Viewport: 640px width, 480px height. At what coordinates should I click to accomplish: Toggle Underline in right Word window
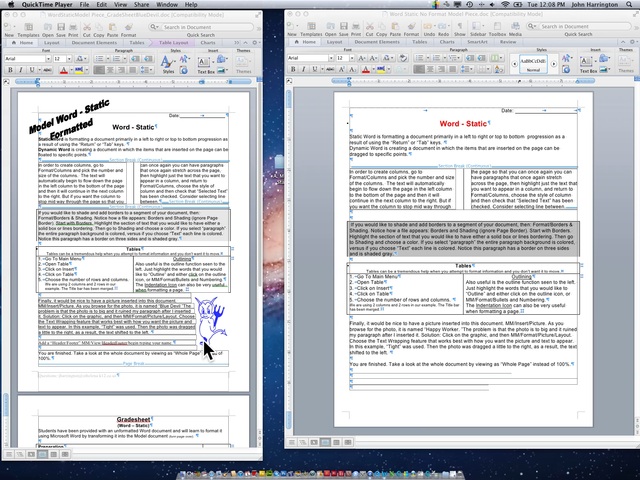[315, 69]
